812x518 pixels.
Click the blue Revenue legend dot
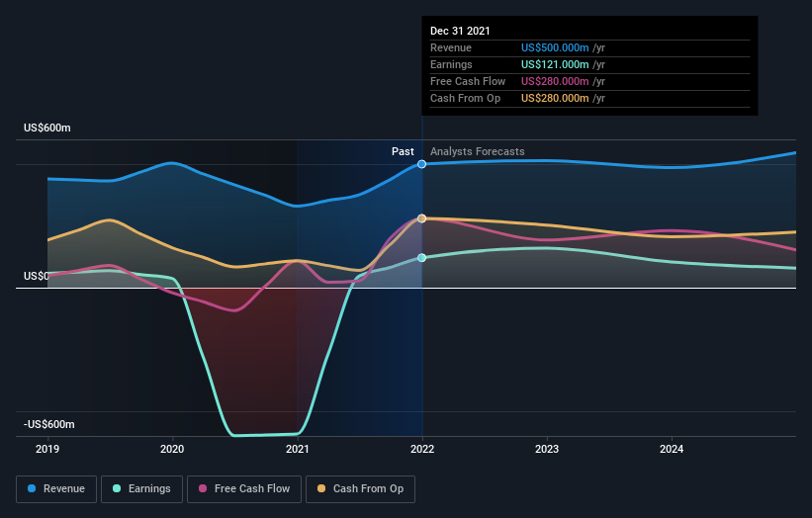32,488
